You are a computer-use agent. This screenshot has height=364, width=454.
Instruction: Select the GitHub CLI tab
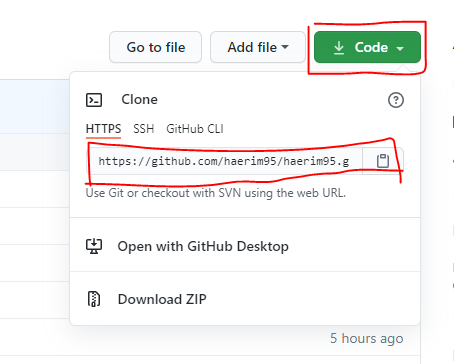click(x=195, y=129)
